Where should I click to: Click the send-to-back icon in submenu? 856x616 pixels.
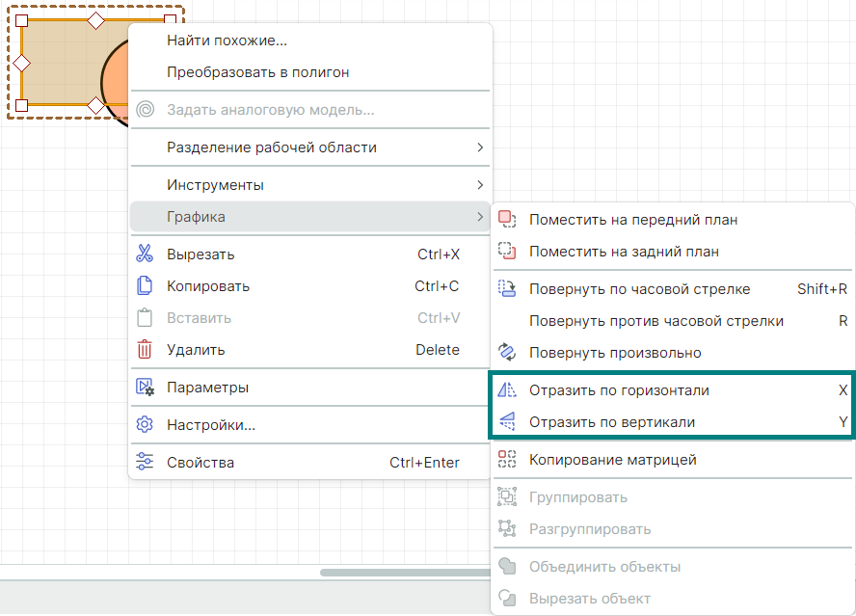click(x=507, y=252)
